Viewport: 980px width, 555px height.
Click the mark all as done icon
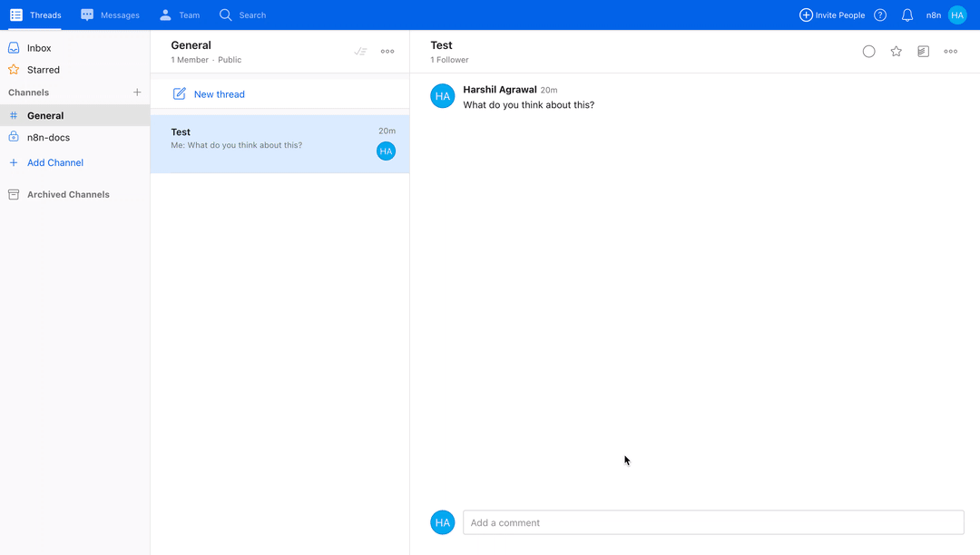coord(360,52)
